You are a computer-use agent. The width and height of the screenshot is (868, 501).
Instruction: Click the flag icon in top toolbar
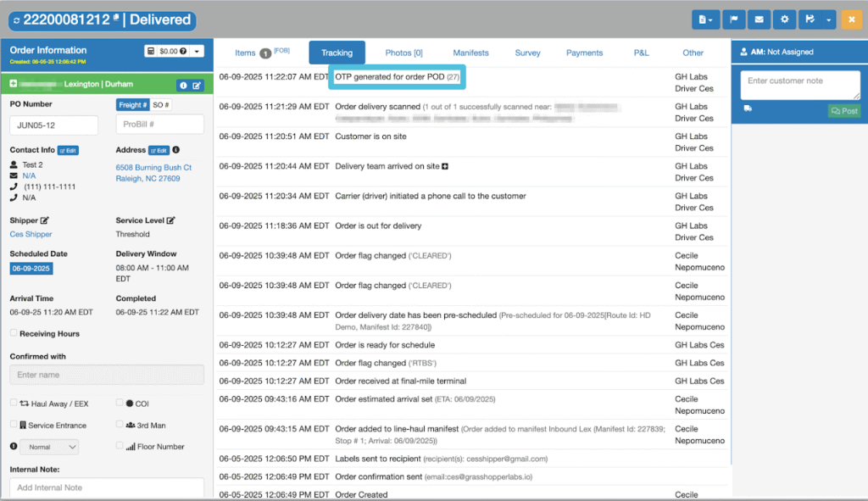tap(733, 19)
